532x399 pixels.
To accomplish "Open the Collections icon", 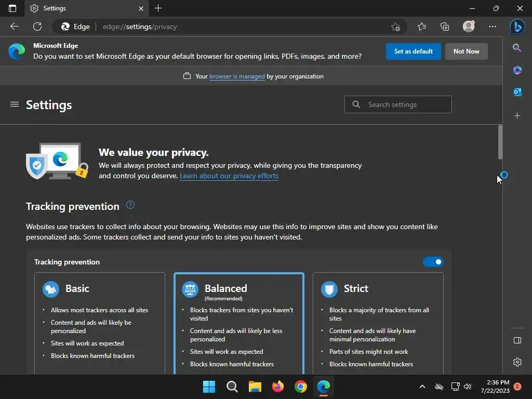I will [445, 26].
